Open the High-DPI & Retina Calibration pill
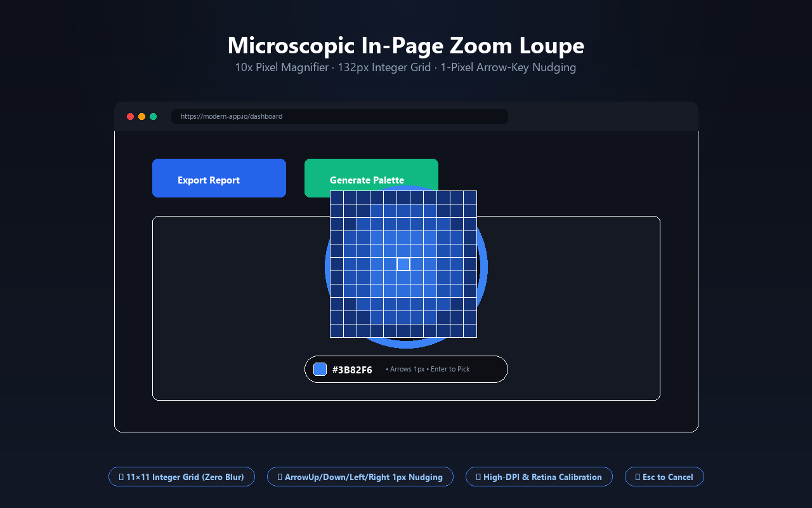812x508 pixels. point(539,477)
